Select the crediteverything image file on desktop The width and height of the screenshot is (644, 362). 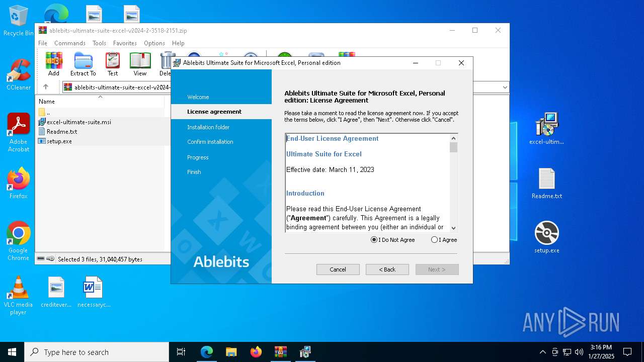pyautogui.click(x=56, y=292)
